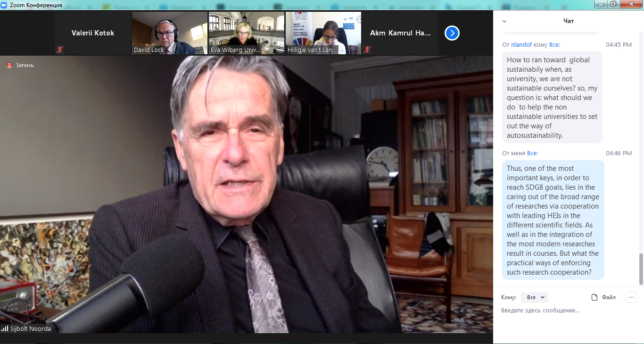Collapse the chat panel using the chevron
This screenshot has height=344, width=644.
click(x=504, y=21)
